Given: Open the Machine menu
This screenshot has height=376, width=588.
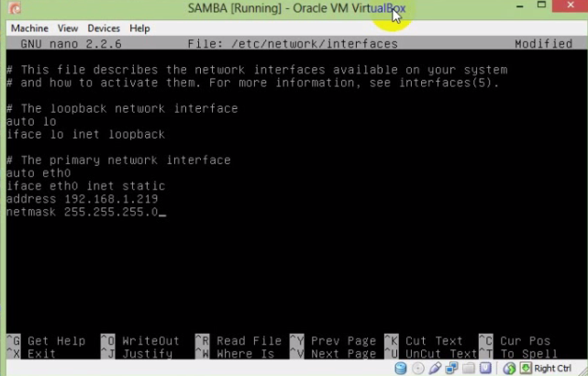Looking at the screenshot, I should point(29,28).
